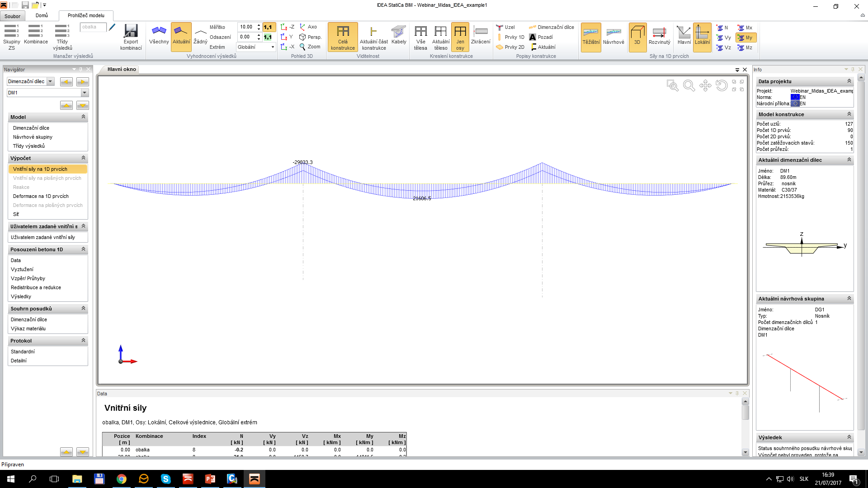This screenshot has height=488, width=868.
Task: Increase the Měřítko scale value stepper
Action: coord(259,25)
